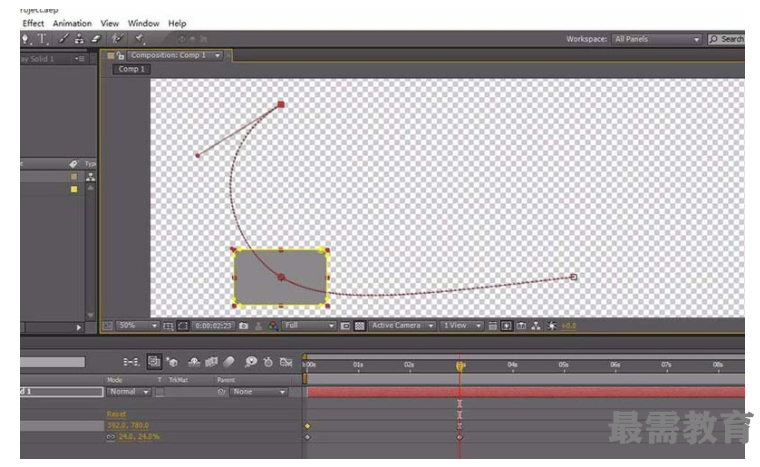Adjust the +0.0 exposure value
760x467 pixels.
tap(569, 326)
